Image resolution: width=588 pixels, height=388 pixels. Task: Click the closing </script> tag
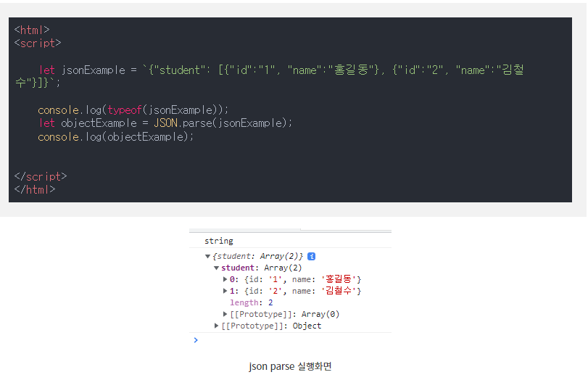[x=41, y=176]
